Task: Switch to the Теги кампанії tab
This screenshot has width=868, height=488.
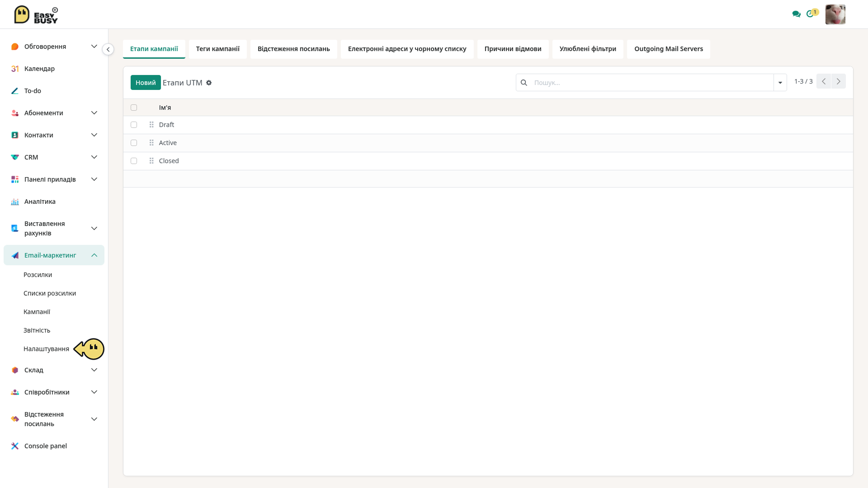Action: click(x=218, y=49)
